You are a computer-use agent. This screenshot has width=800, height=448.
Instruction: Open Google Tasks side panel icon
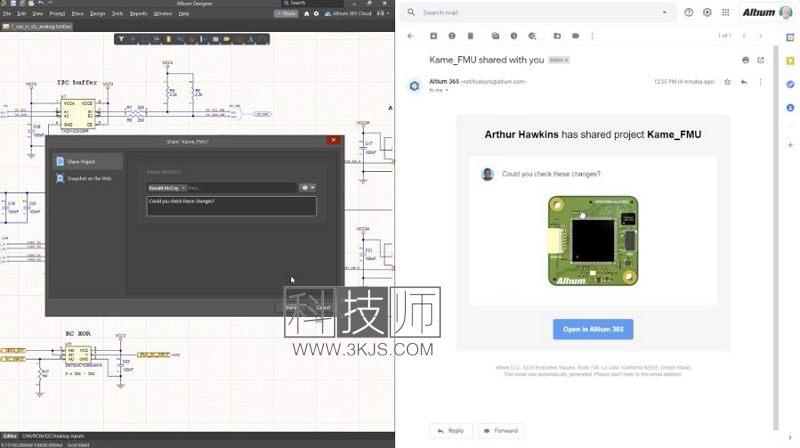pyautogui.click(x=790, y=84)
